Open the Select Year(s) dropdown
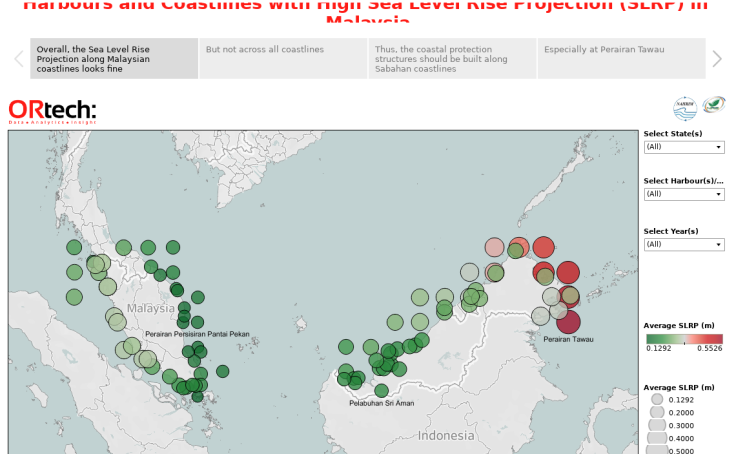The height and width of the screenshot is (454, 736). tap(684, 245)
